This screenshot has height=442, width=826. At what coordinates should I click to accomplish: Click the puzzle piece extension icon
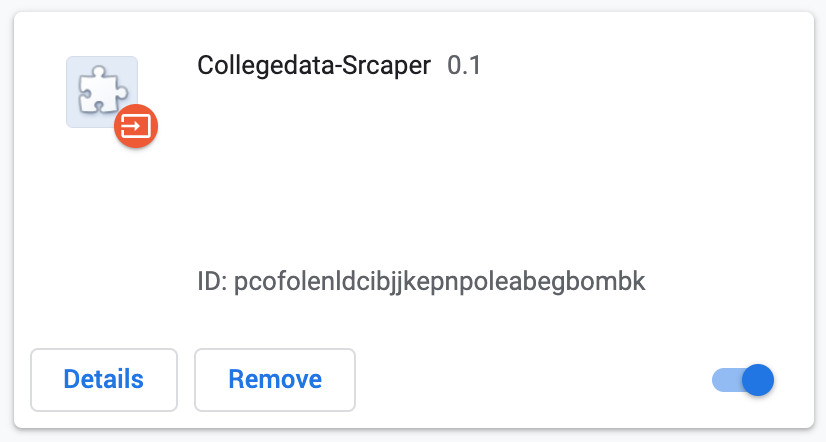click(100, 90)
